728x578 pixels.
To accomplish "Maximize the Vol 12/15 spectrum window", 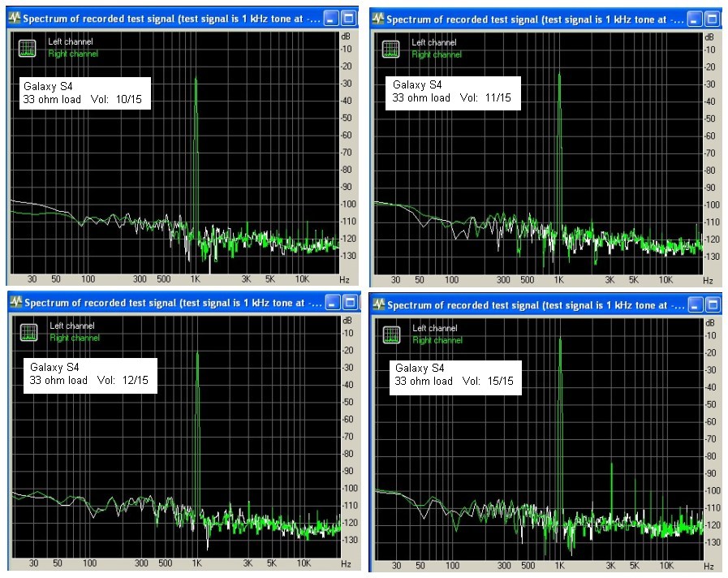I will tap(349, 303).
